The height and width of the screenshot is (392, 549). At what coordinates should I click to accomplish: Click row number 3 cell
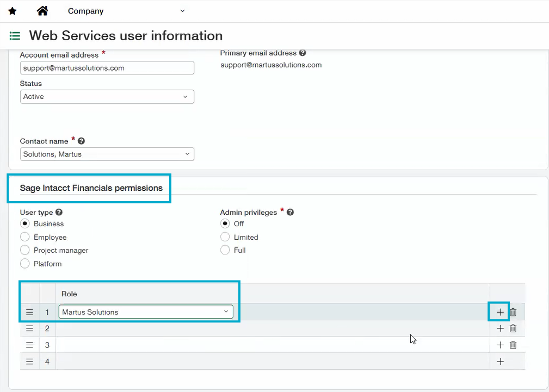click(47, 345)
